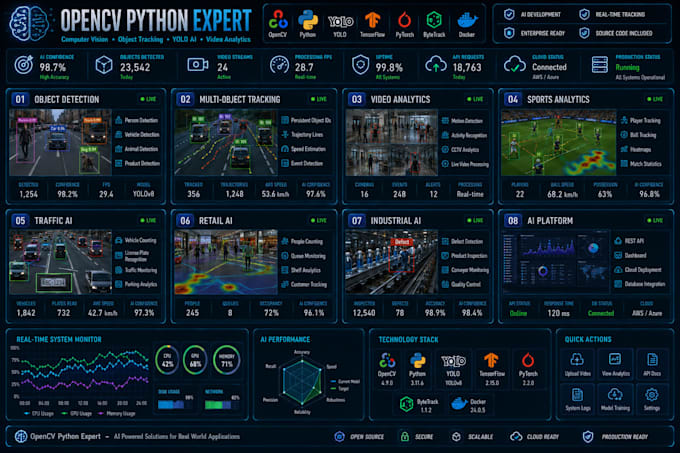This screenshot has width=680, height=453.
Task: Open System Logs quick action
Action: [x=577, y=399]
